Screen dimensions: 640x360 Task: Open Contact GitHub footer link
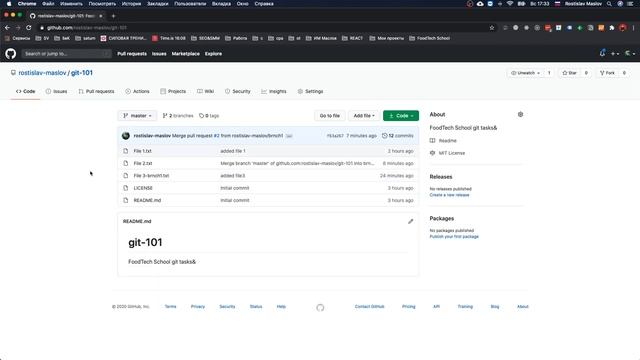click(369, 307)
